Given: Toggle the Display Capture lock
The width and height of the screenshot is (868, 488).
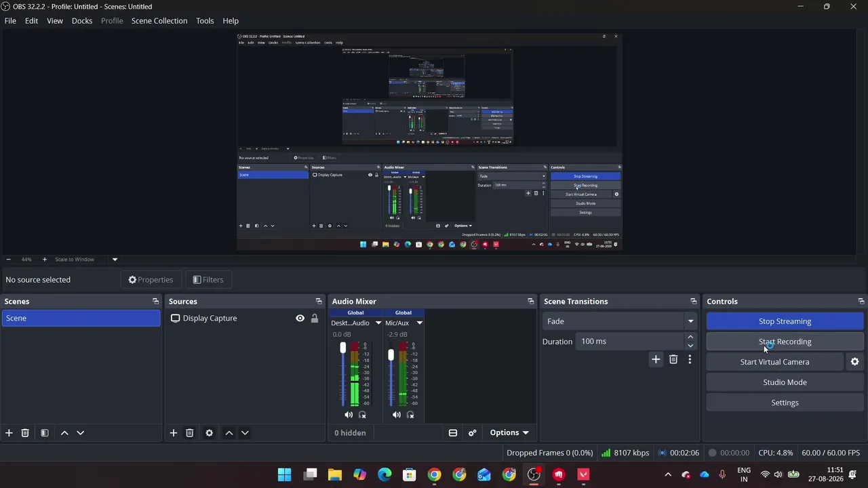Looking at the screenshot, I should pos(315,319).
